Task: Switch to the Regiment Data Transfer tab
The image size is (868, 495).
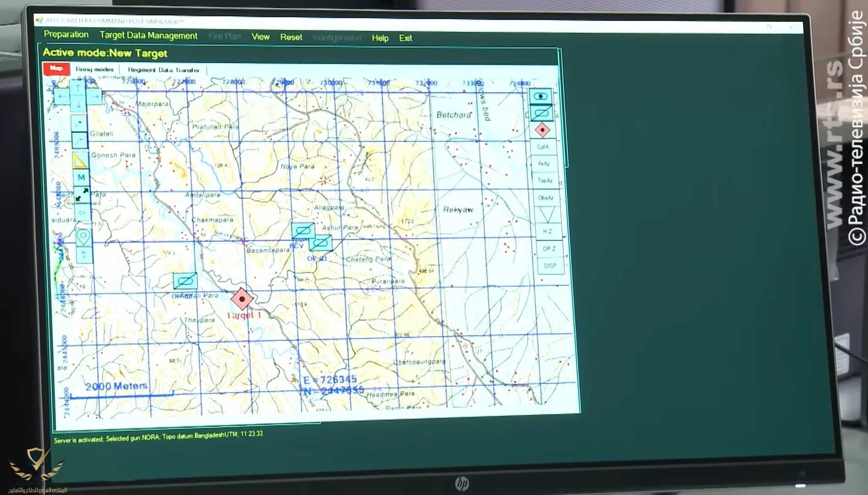Action: [164, 70]
